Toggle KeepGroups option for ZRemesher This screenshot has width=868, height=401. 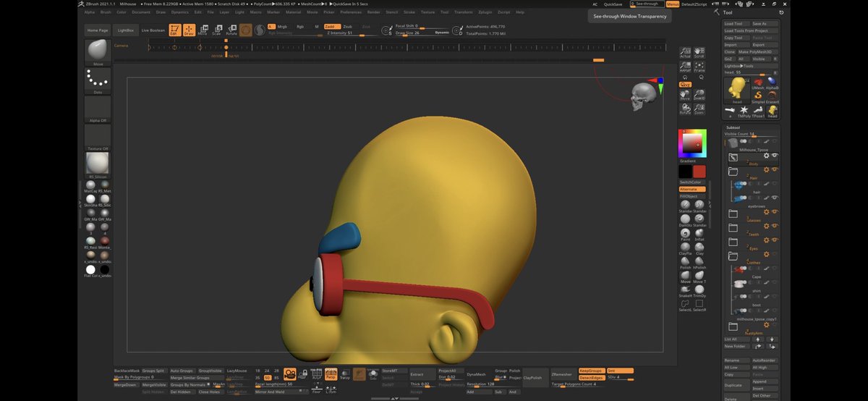click(591, 371)
